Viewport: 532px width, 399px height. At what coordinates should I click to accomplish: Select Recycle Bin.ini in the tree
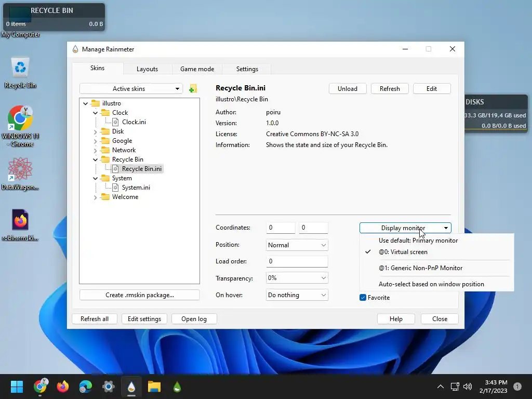(141, 169)
